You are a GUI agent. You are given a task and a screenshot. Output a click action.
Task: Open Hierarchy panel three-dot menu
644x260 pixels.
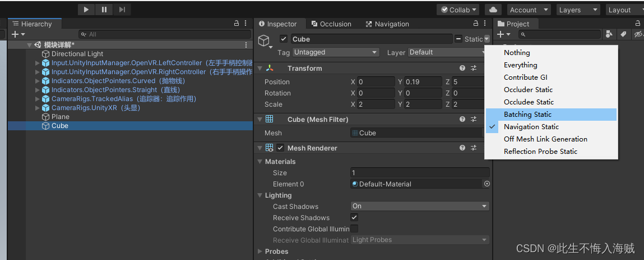[x=245, y=24]
